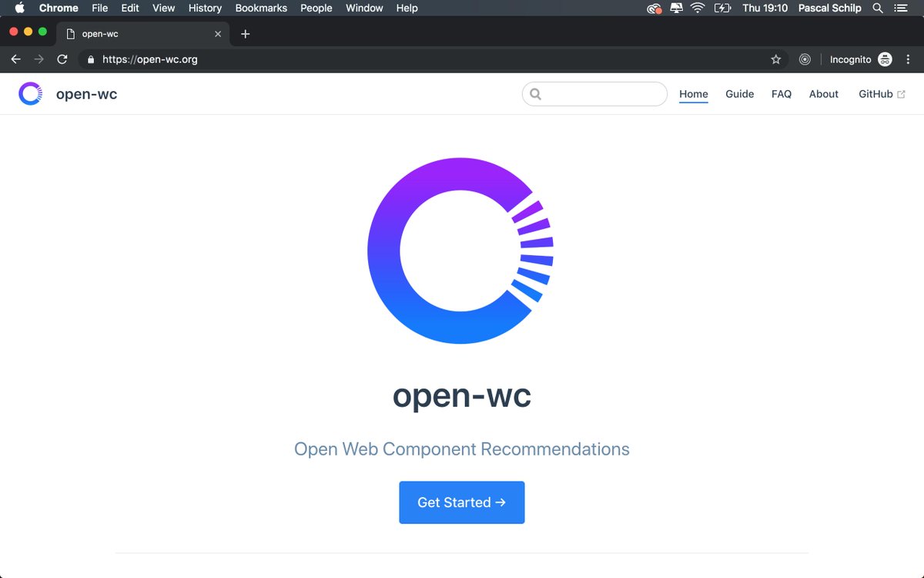The height and width of the screenshot is (578, 924).
Task: Click the display mirroring menu bar icon
Action: (x=676, y=8)
